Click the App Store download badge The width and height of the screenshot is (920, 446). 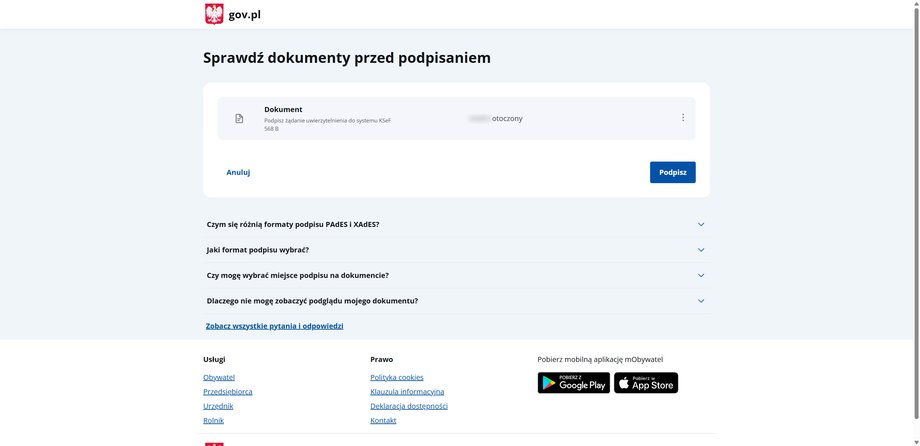point(646,383)
